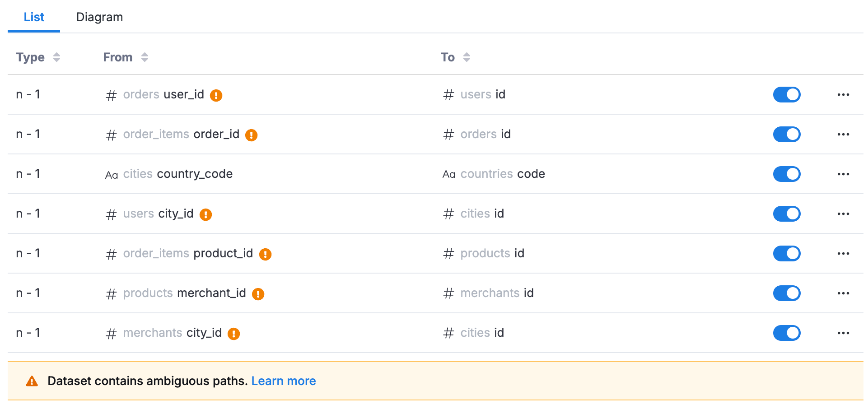
Task: Open Learn more link about ambiguous paths
Action: 284,381
